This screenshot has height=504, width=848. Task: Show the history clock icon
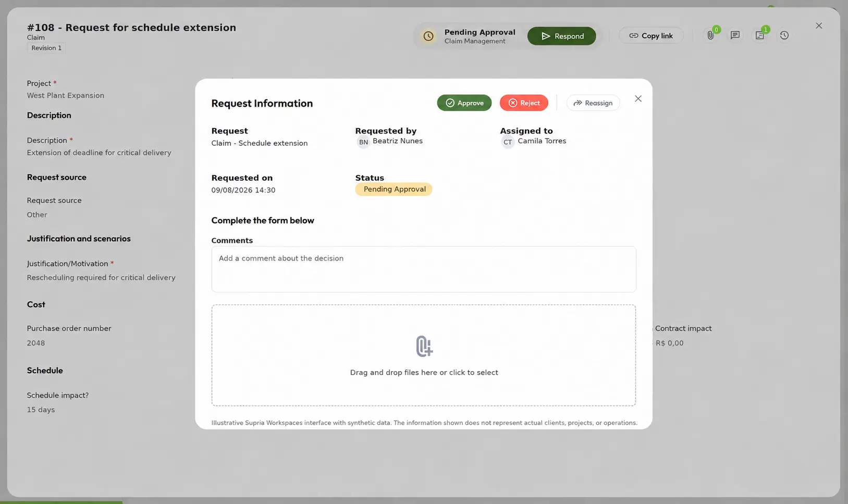point(784,35)
